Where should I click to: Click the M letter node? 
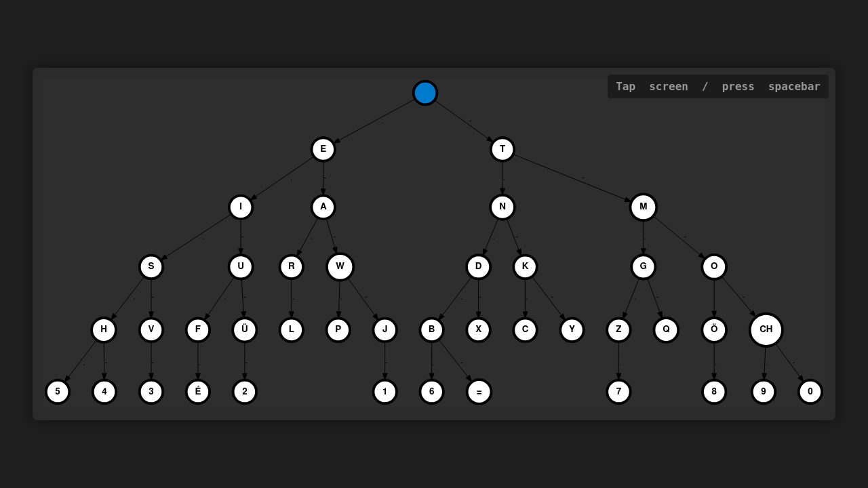643,207
